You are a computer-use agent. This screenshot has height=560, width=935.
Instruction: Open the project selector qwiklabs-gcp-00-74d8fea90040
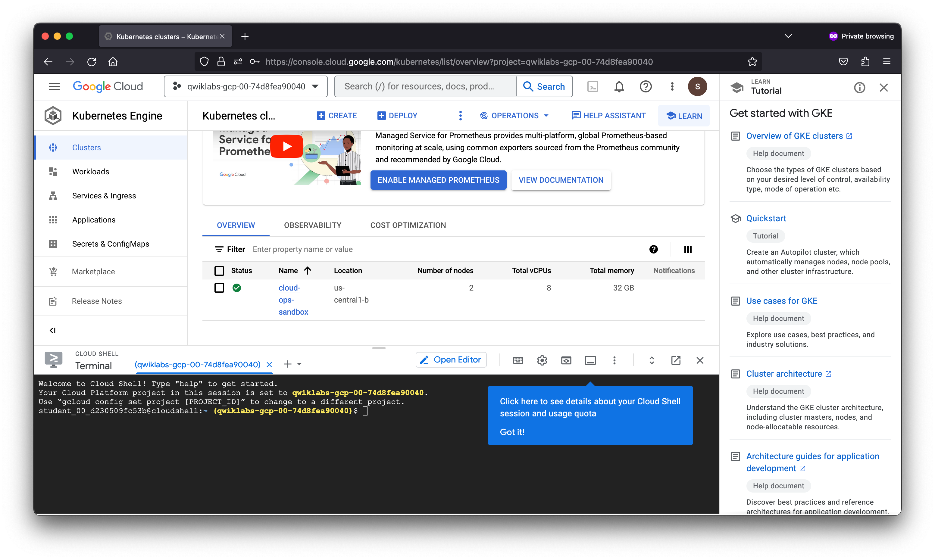point(246,86)
